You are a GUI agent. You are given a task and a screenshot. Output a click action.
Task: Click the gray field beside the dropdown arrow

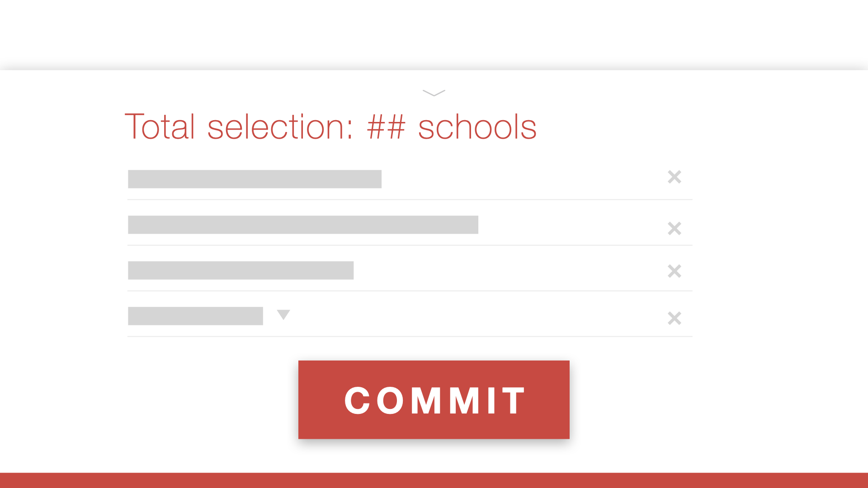click(195, 316)
